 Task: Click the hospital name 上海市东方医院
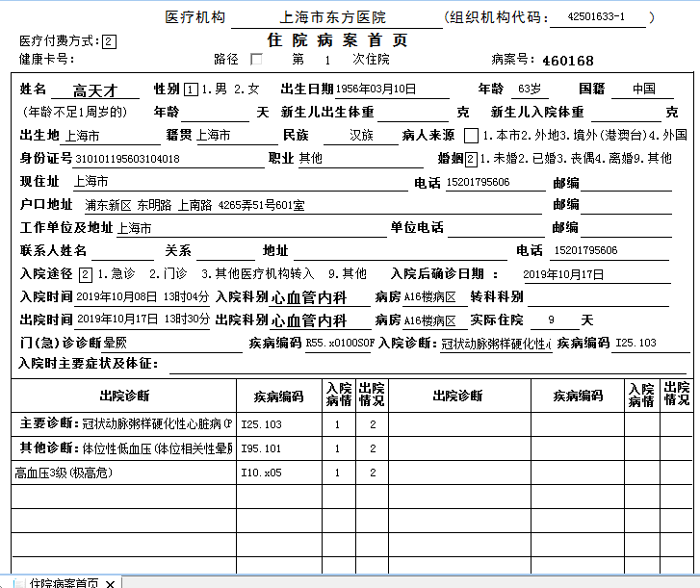point(332,18)
